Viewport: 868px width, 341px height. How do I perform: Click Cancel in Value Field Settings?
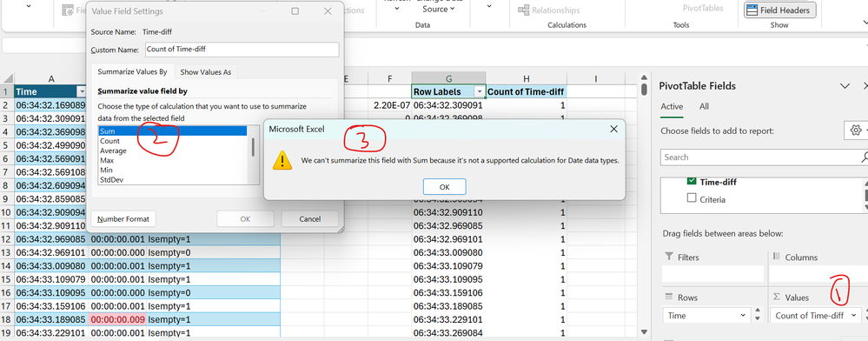[x=309, y=219]
